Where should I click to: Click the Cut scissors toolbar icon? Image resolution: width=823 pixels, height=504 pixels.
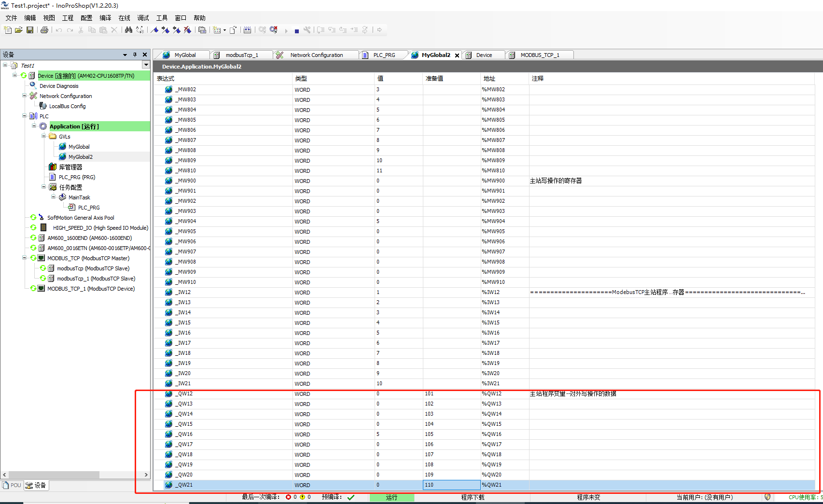coord(81,30)
